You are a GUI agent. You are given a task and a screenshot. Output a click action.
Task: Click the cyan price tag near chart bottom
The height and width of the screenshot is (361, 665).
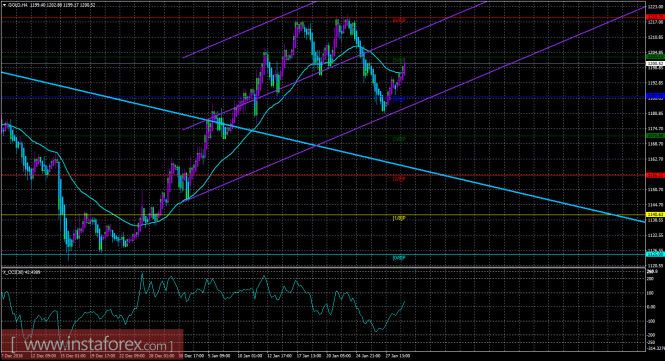[x=655, y=254]
